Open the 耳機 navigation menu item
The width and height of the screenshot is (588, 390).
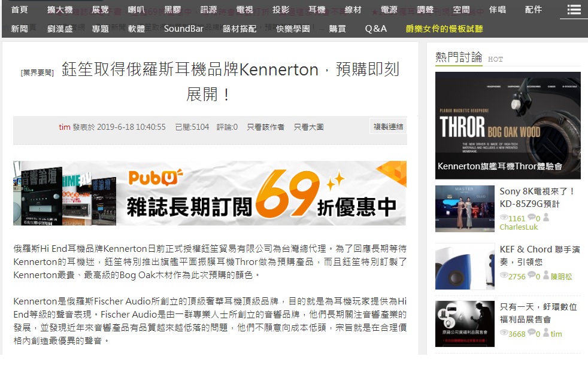(x=317, y=10)
